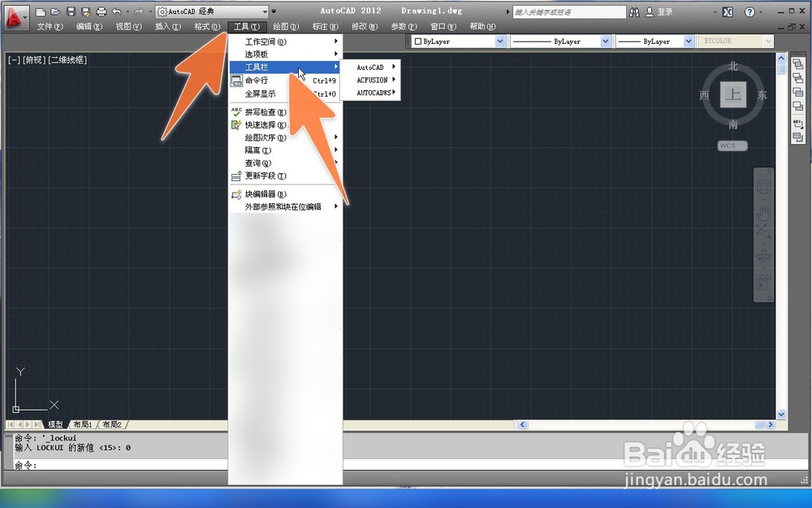Viewport: 812px width, 508px height.
Task: Click the west (西) ViewCube compass label
Action: click(704, 95)
